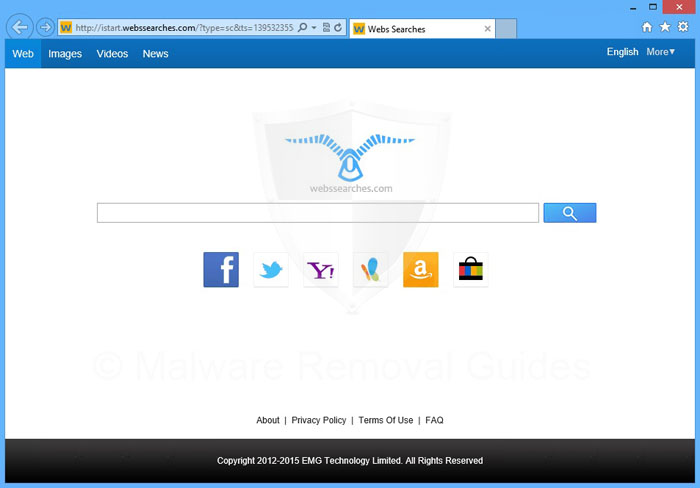Toggle the compatibility view icon in the address bar
The image size is (700, 488).
coord(326,28)
